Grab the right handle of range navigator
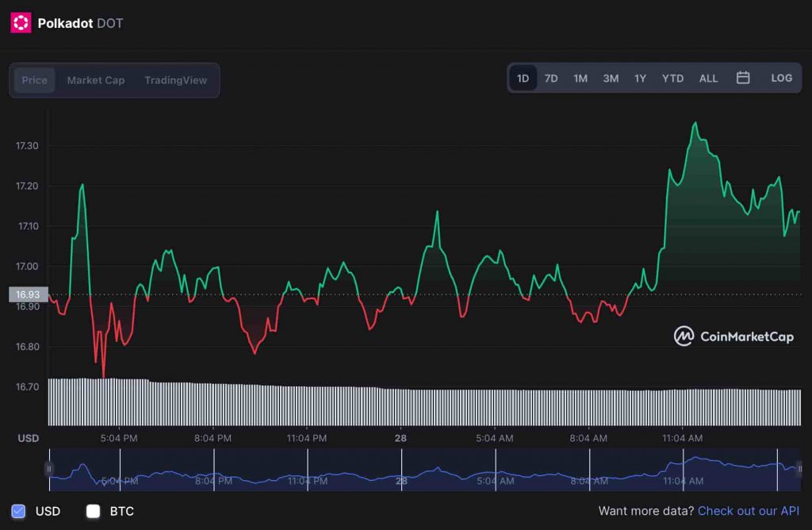This screenshot has height=530, width=812. (x=799, y=469)
